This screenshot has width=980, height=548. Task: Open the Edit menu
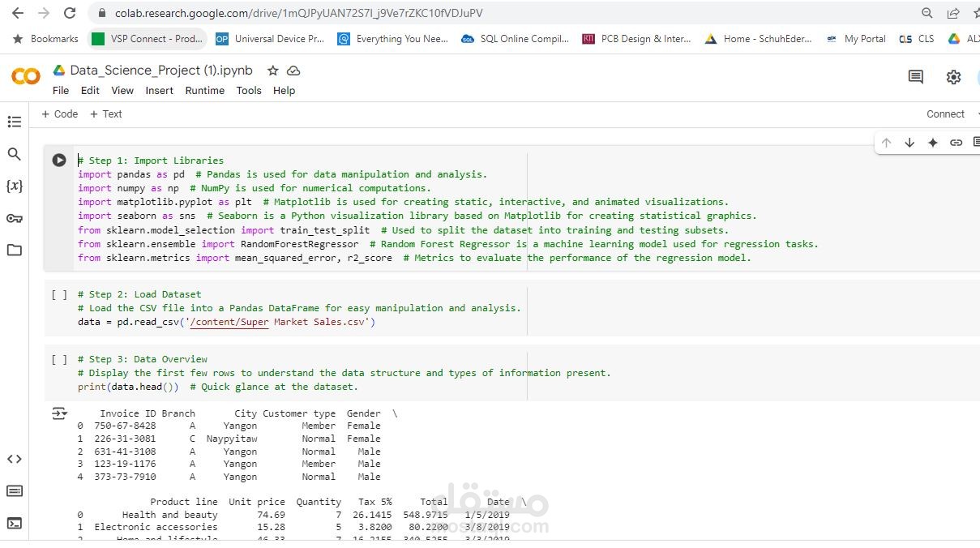pos(90,90)
